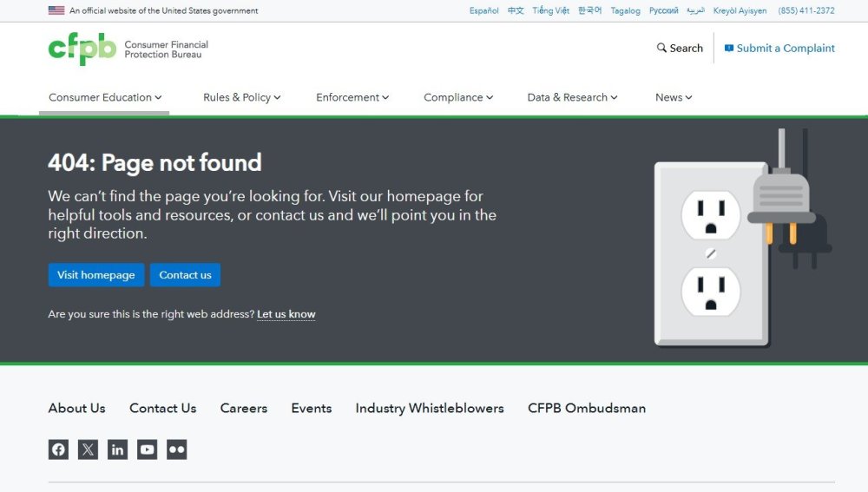Open the About Us footer link
This screenshot has height=492, width=868.
tap(77, 409)
